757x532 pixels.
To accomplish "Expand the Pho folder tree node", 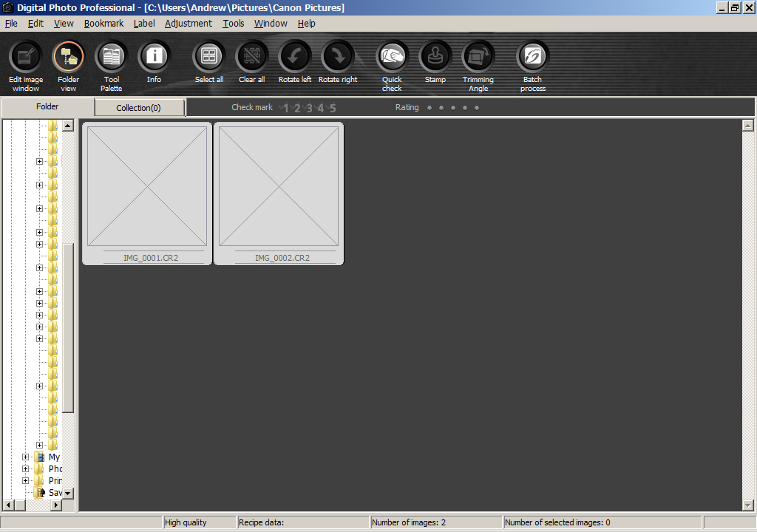I will point(25,468).
